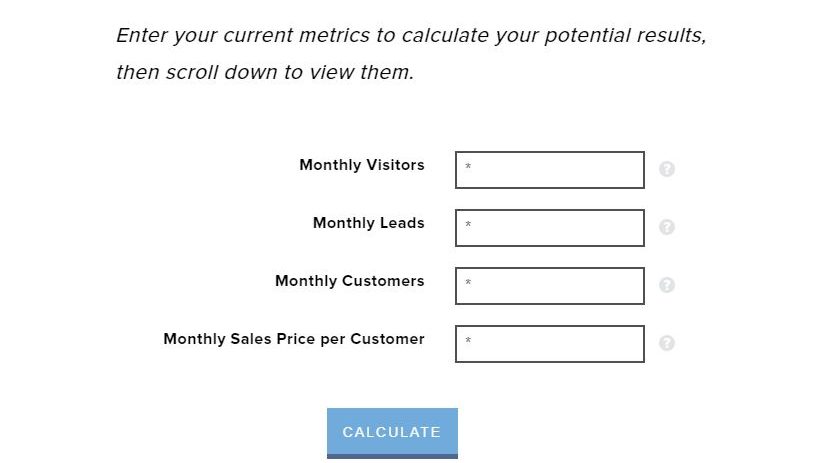The image size is (828, 463).
Task: Click the "Monthly Leads" label text
Action: pyautogui.click(x=369, y=223)
